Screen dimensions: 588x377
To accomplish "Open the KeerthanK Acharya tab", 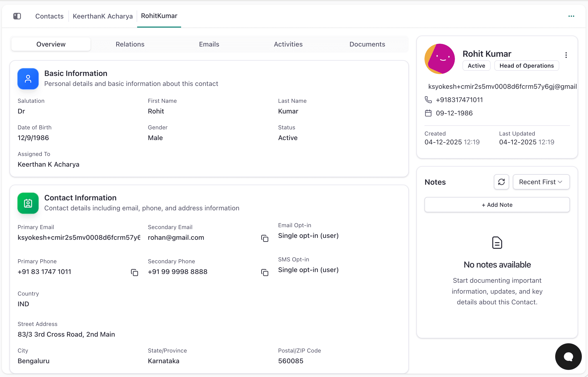I will pyautogui.click(x=103, y=16).
